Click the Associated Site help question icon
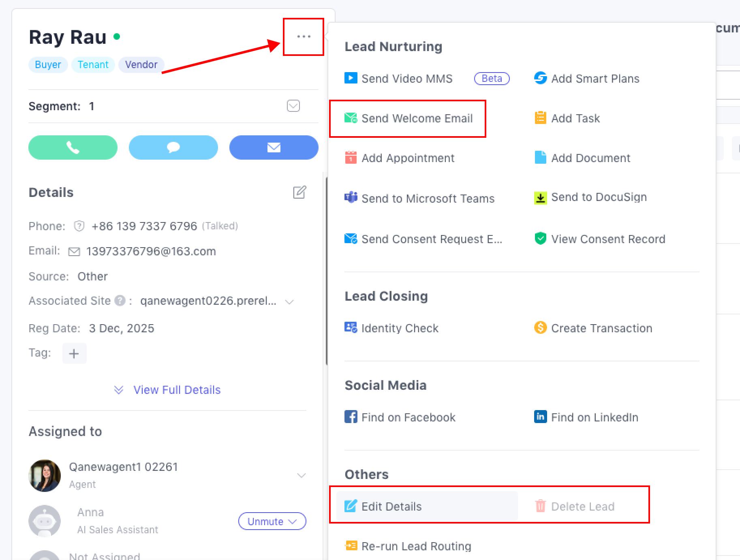Screen dimensions: 740x560 [x=120, y=301]
